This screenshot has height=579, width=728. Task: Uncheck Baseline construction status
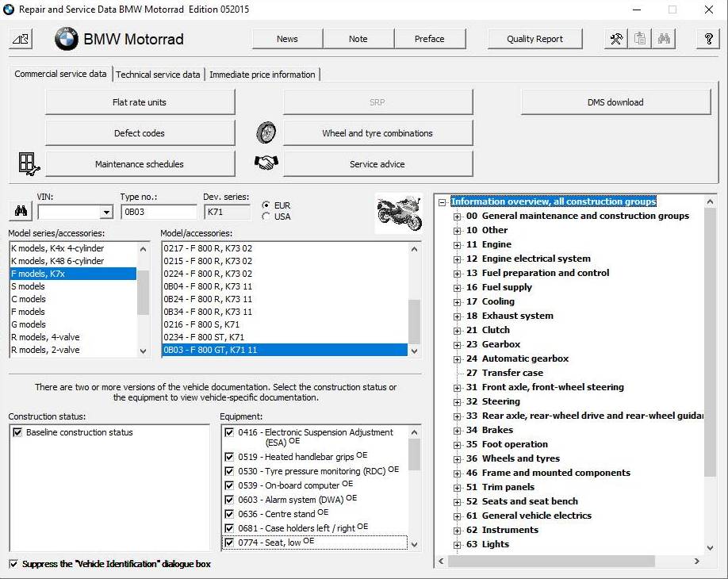[x=17, y=432]
